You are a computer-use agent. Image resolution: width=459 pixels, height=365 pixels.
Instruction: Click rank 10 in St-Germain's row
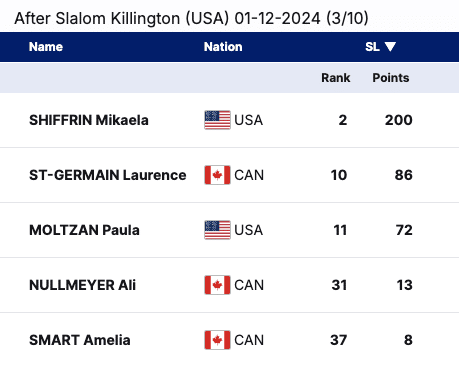(x=339, y=175)
